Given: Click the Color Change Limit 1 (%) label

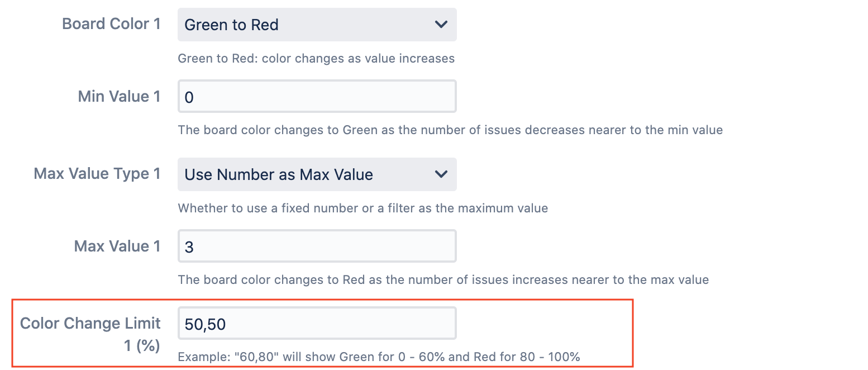Looking at the screenshot, I should pos(90,331).
